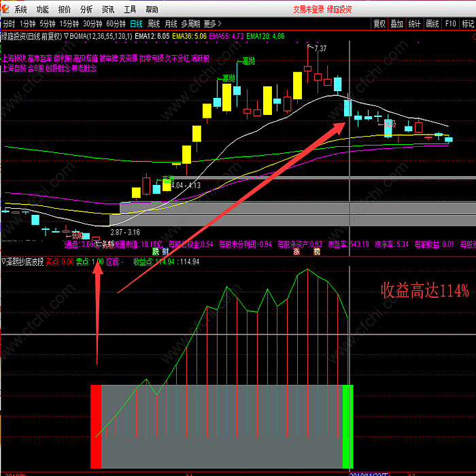Click the 跌 marker icon
476x476 pixels.
tap(156, 252)
